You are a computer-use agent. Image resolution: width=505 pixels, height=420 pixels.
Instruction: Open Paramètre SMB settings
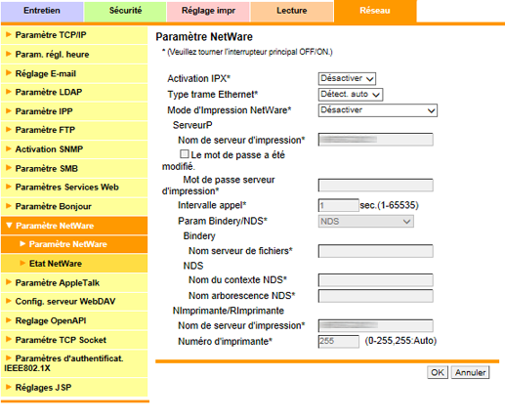pos(74,168)
